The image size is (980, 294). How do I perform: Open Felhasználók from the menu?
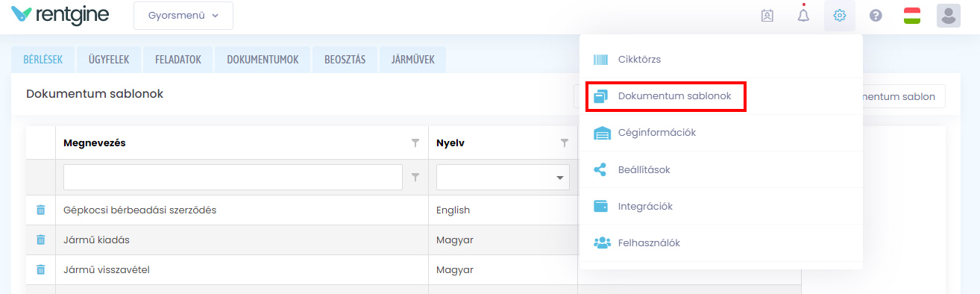(x=721, y=243)
